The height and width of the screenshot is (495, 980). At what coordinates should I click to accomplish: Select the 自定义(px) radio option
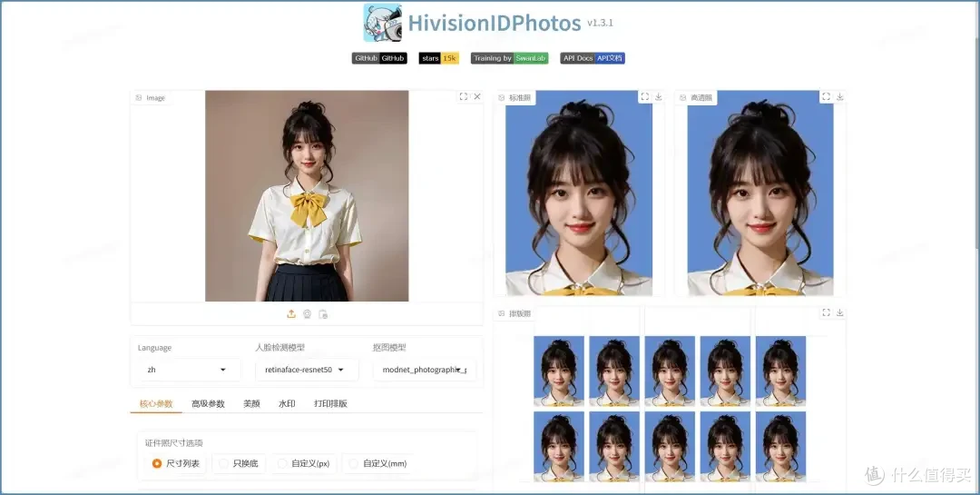304,464
